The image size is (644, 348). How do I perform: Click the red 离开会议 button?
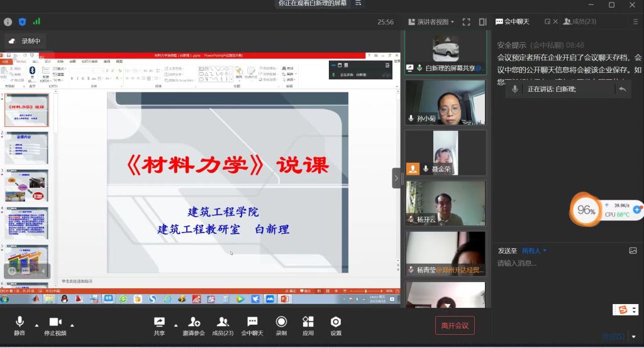click(x=455, y=325)
